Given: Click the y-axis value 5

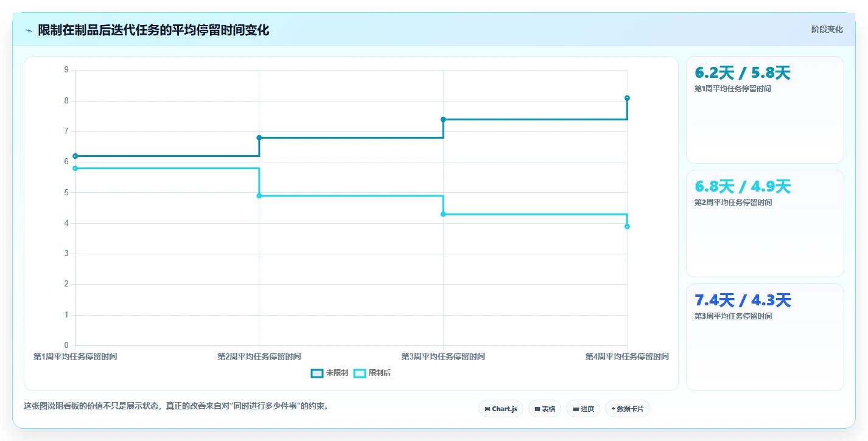Looking at the screenshot, I should pyautogui.click(x=66, y=193).
